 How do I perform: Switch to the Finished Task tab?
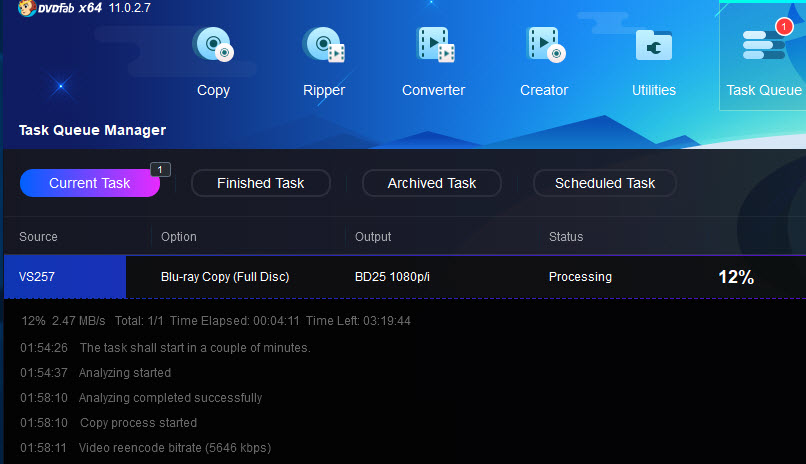261,183
